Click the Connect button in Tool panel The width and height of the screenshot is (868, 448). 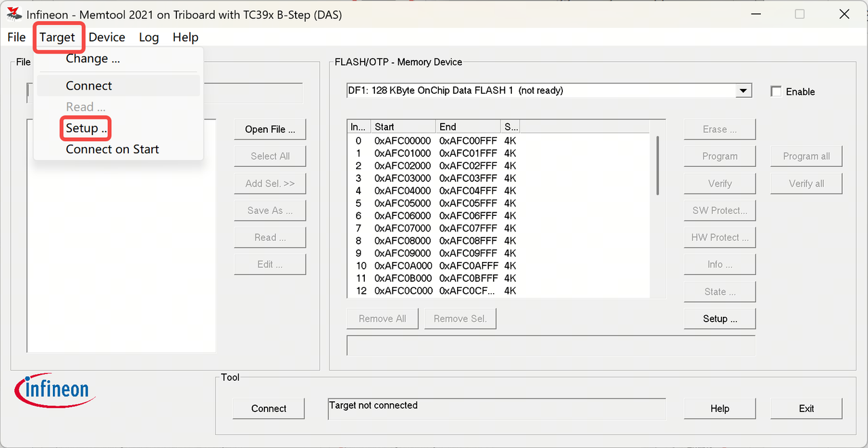(269, 409)
